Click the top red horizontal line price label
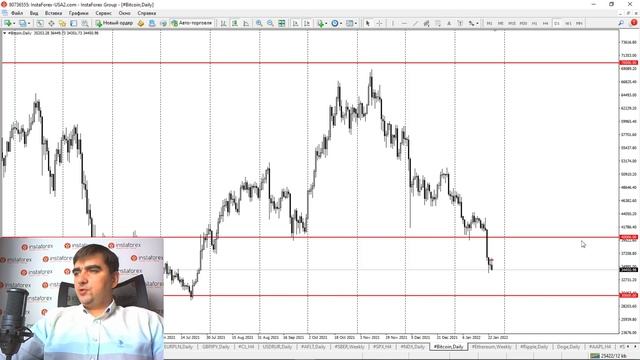 (629, 63)
